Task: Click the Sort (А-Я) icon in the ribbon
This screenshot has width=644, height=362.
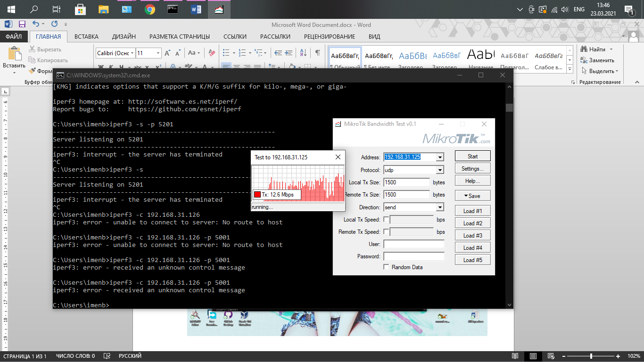Action: [x=303, y=53]
